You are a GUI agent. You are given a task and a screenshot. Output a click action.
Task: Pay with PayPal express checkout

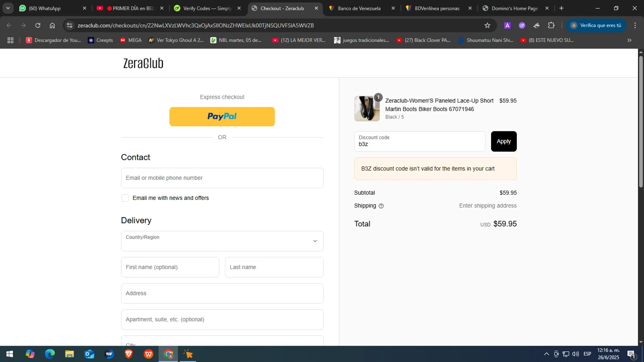click(x=222, y=117)
